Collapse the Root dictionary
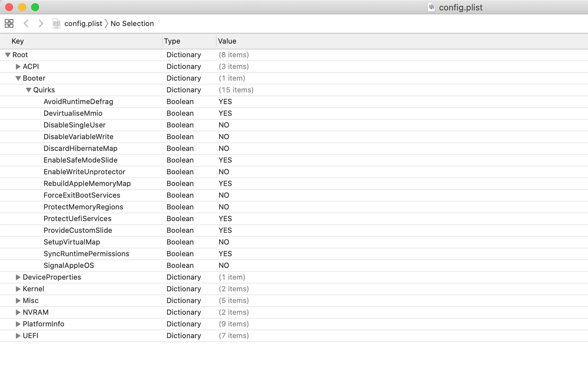The image size is (588, 368). click(x=8, y=55)
